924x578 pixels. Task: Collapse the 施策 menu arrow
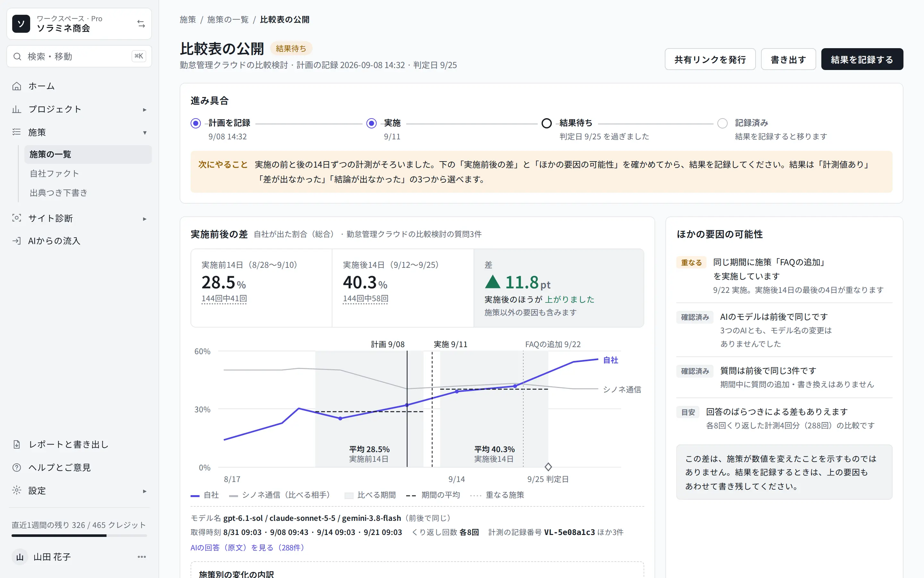[x=145, y=133]
